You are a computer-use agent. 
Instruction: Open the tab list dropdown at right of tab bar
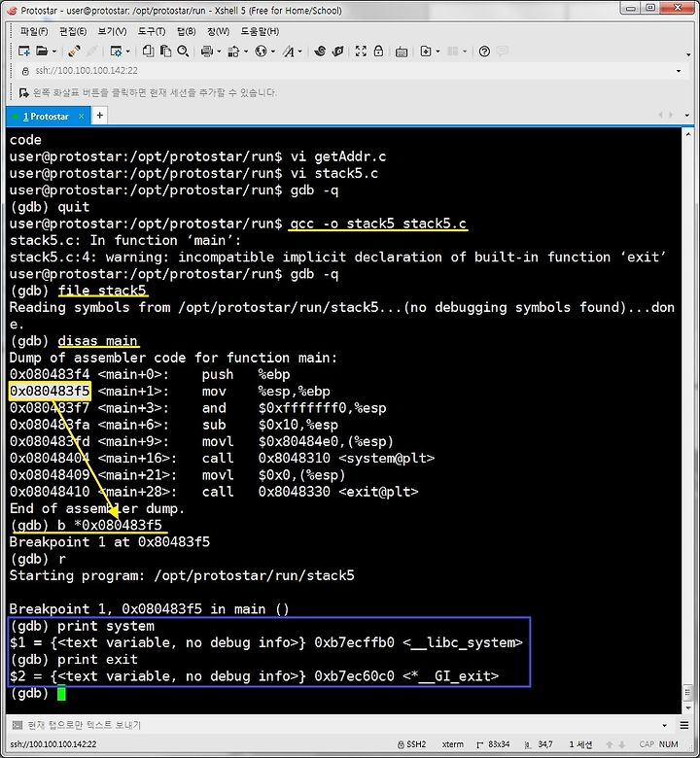click(687, 116)
